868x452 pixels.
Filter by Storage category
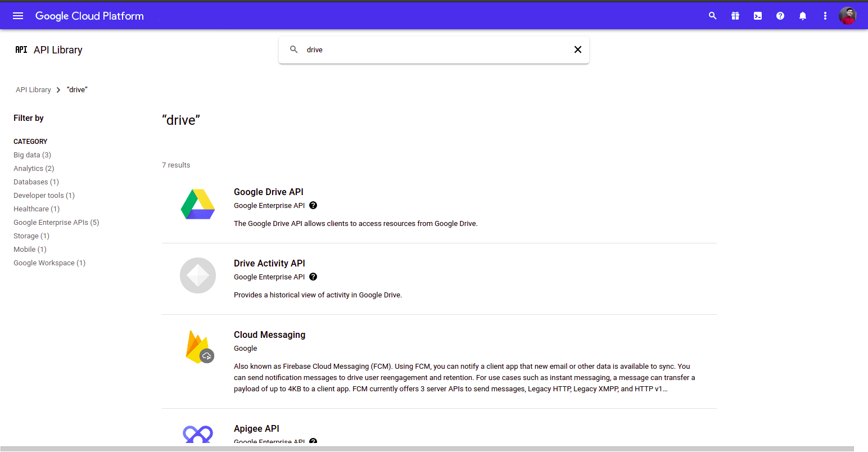click(x=31, y=236)
